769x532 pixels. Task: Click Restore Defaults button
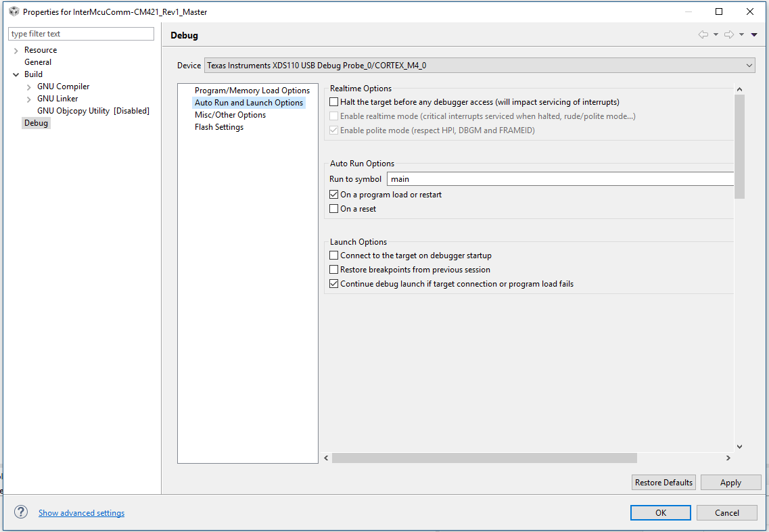coord(663,483)
